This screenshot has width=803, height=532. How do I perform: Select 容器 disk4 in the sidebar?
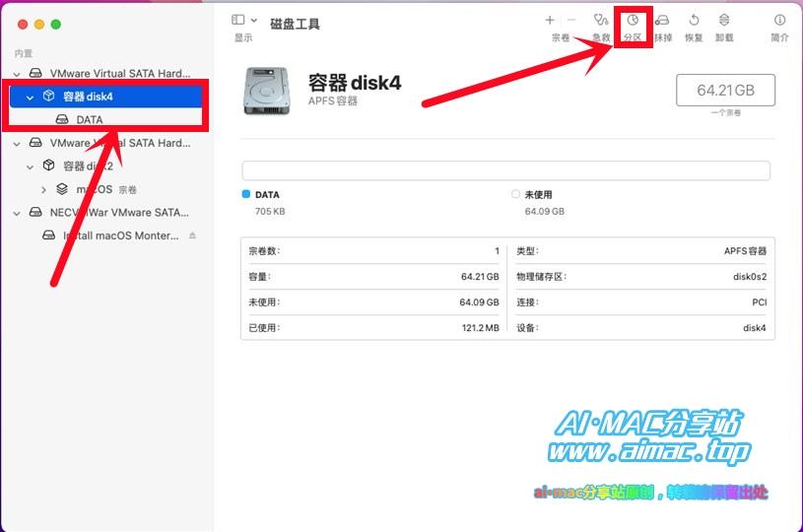[x=105, y=97]
